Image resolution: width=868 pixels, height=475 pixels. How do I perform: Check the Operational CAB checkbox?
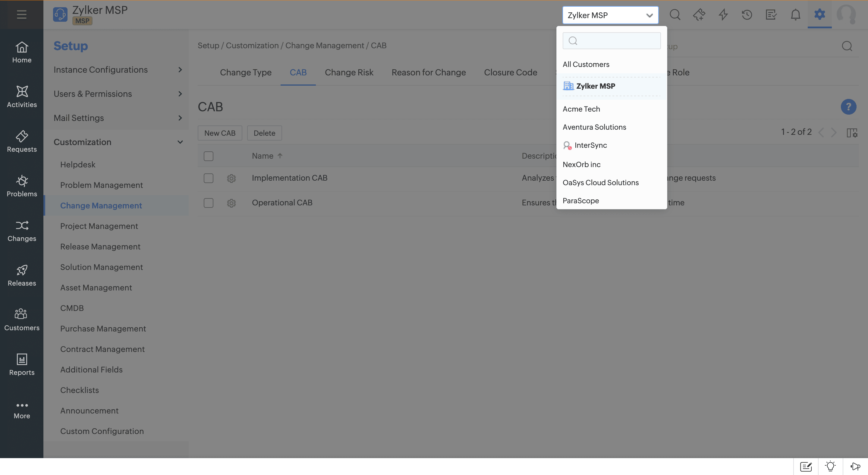point(209,203)
